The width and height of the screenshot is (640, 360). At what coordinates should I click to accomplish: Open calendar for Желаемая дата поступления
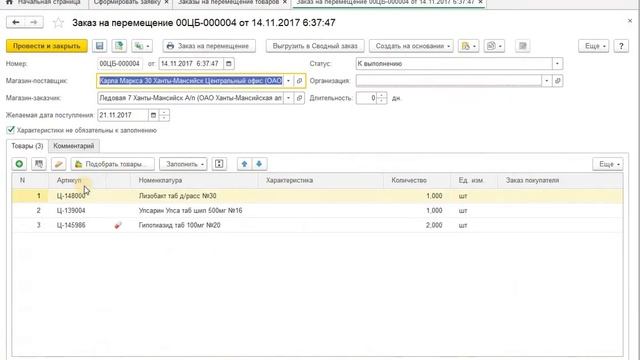point(153,115)
